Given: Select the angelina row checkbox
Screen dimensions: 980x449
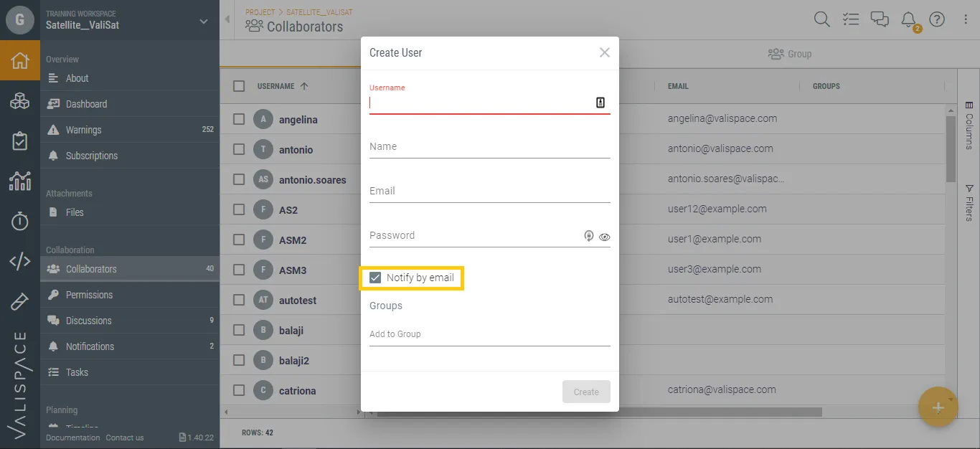Looking at the screenshot, I should [x=239, y=120].
